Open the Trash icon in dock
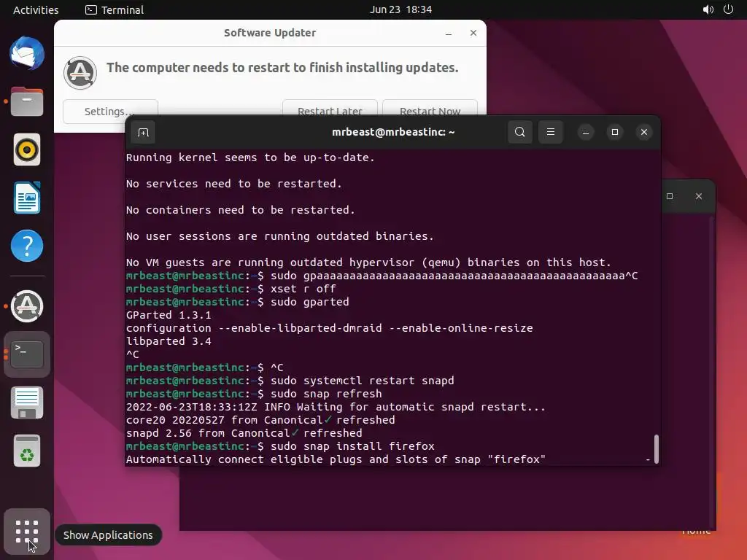Image resolution: width=747 pixels, height=560 pixels. click(x=27, y=451)
